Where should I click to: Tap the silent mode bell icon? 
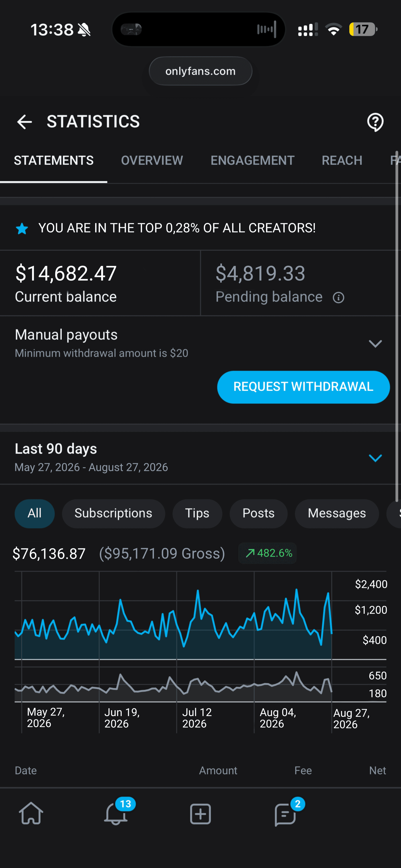click(x=84, y=30)
